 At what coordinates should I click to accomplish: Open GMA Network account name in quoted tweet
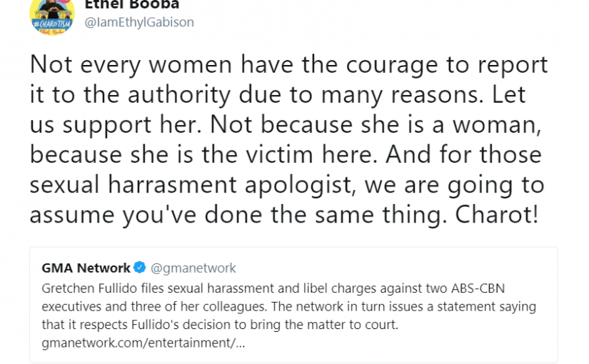coord(85,268)
